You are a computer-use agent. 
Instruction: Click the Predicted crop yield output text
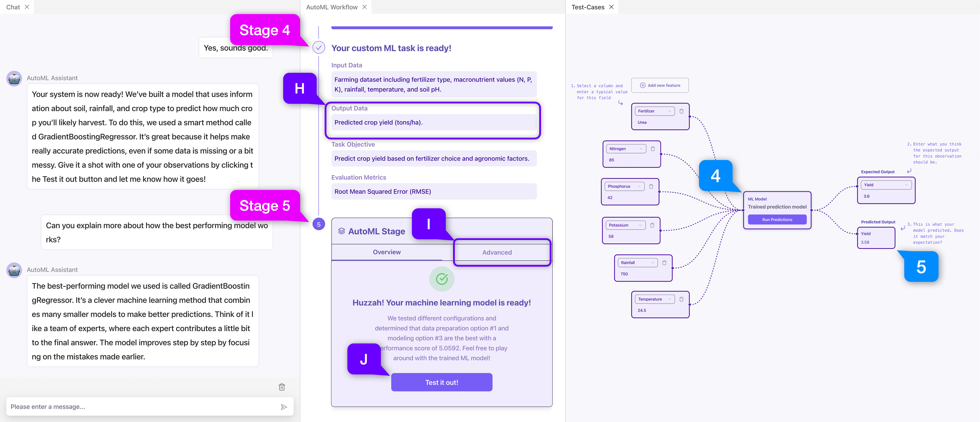click(379, 122)
